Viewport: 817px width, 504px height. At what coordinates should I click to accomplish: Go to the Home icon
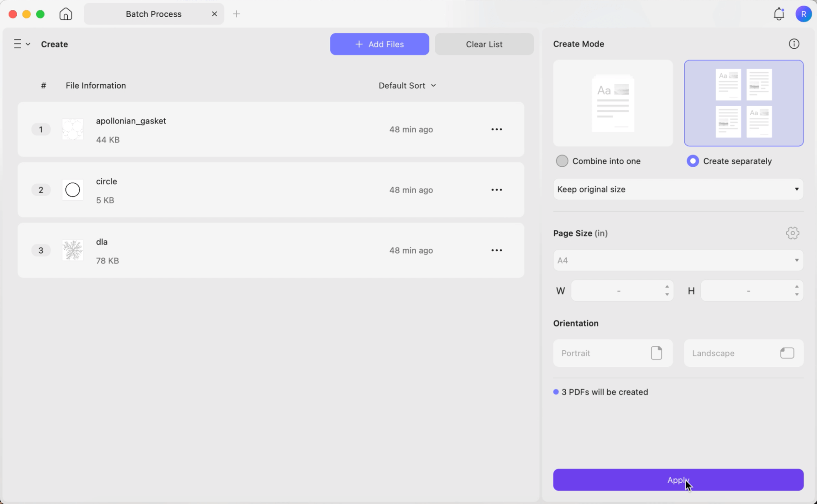65,14
